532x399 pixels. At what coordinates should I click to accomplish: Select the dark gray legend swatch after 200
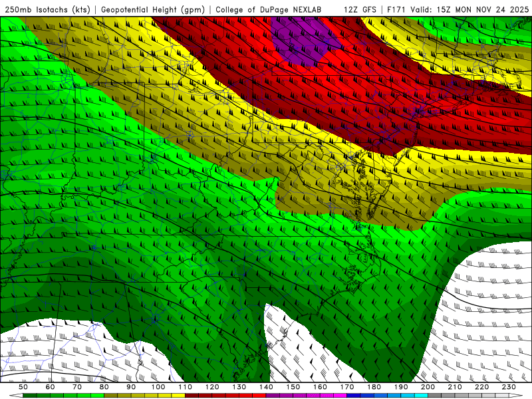pyautogui.click(x=435, y=396)
